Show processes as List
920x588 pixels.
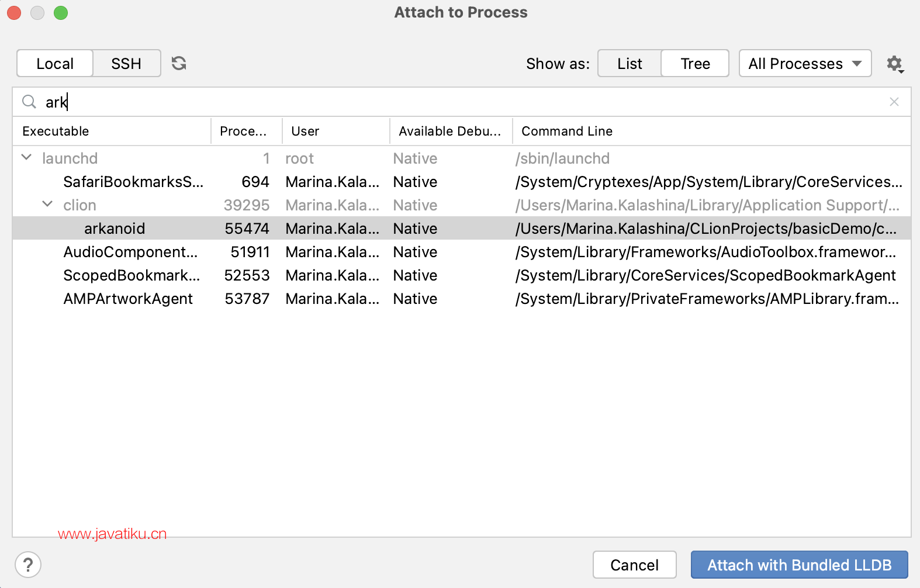[630, 63]
